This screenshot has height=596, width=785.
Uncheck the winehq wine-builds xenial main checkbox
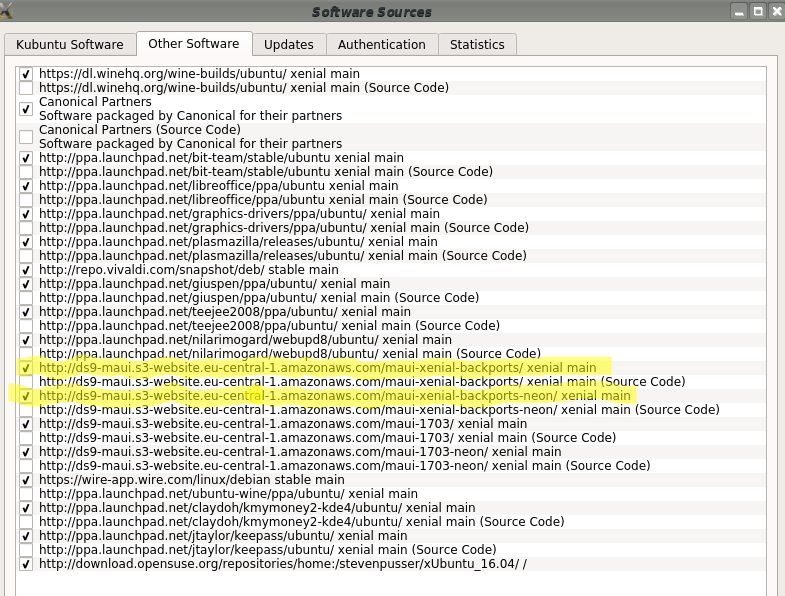point(26,74)
